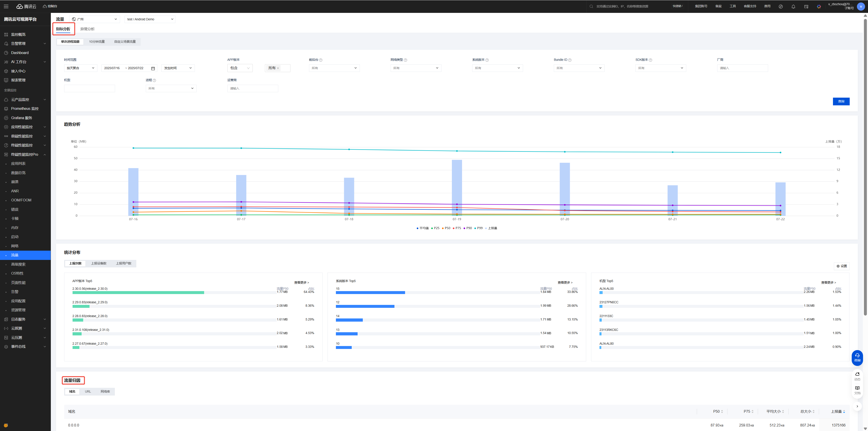Click the user avatar icon

pos(861,7)
